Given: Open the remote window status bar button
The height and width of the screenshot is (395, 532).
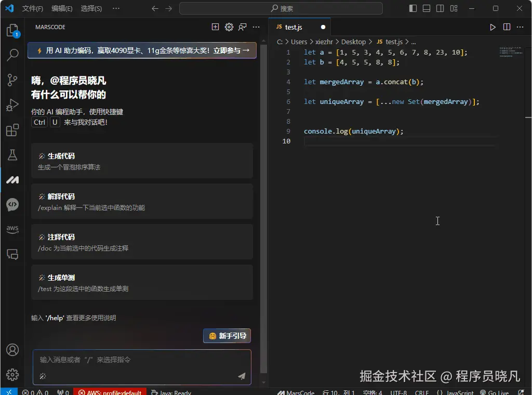Looking at the screenshot, I should tap(9, 391).
